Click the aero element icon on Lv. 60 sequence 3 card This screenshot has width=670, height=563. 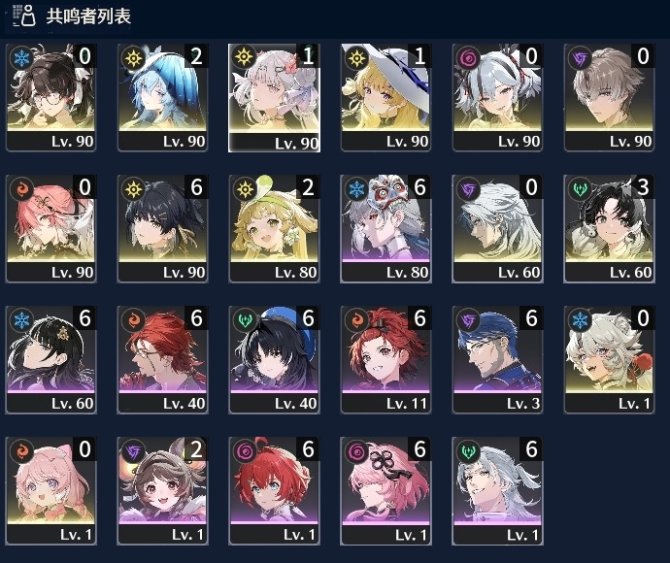(x=580, y=189)
